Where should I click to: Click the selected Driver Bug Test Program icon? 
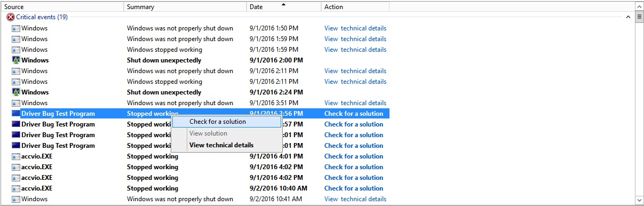[16, 114]
